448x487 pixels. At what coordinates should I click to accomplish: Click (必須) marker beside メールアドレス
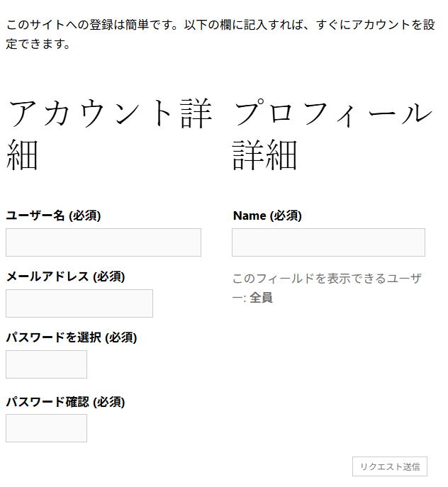108,276
